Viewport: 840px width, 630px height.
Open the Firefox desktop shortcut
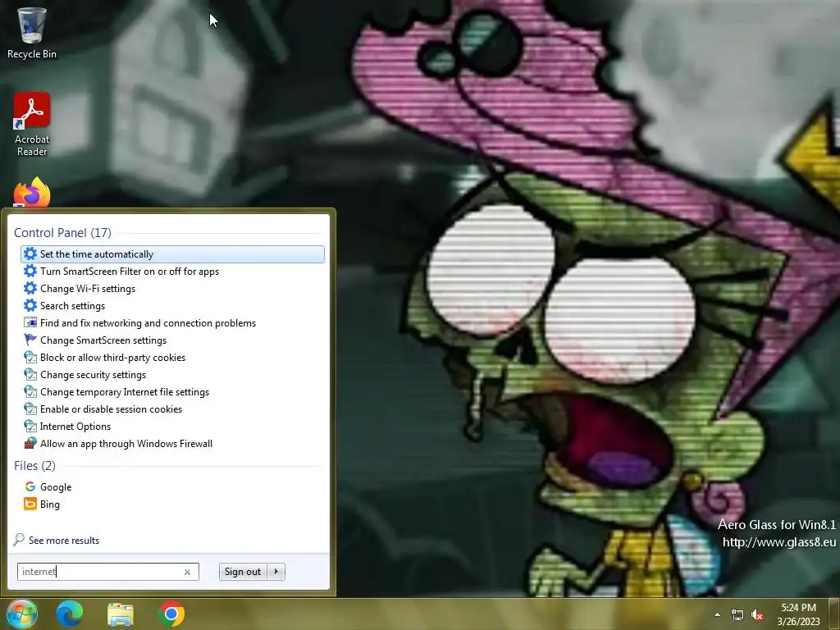[x=32, y=193]
